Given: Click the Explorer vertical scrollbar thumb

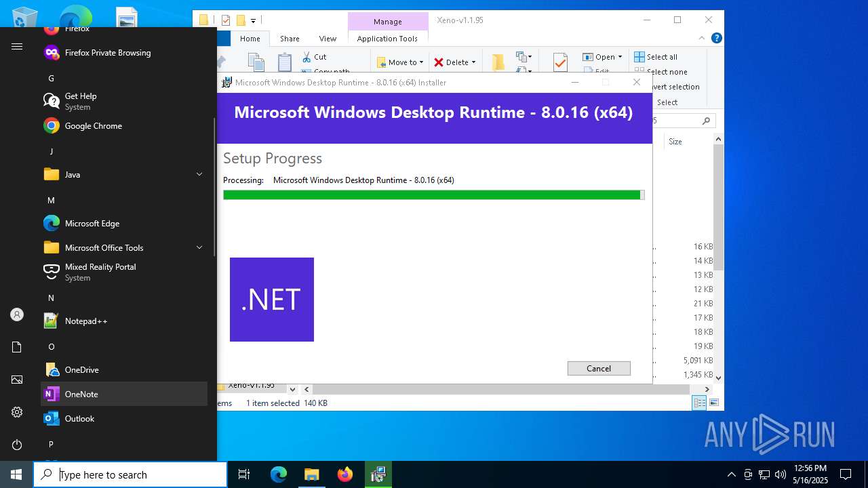Looking at the screenshot, I should click(x=718, y=207).
